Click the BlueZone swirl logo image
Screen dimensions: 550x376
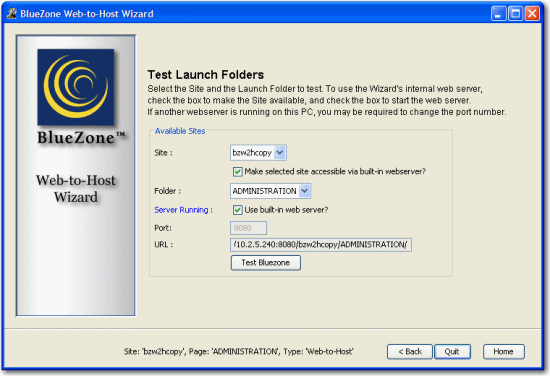point(76,87)
